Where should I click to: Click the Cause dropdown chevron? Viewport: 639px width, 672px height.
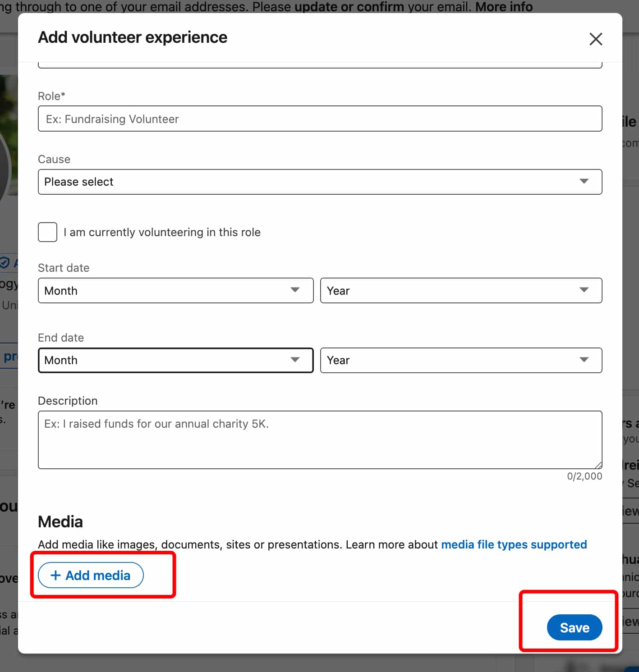(584, 181)
